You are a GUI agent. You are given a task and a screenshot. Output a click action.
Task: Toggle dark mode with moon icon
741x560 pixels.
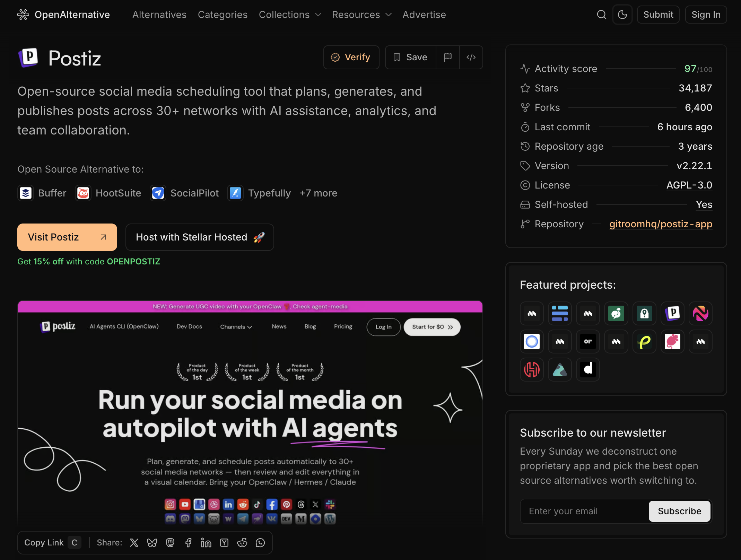[622, 15]
